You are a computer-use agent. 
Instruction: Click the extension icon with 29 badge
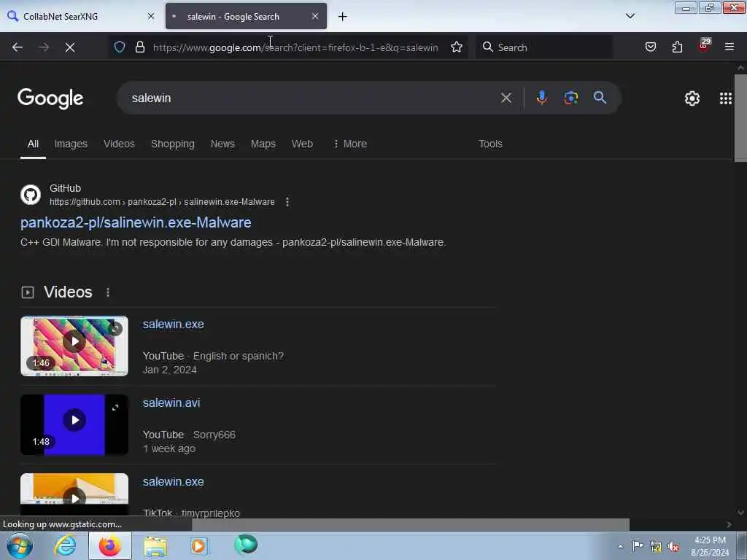pyautogui.click(x=704, y=46)
